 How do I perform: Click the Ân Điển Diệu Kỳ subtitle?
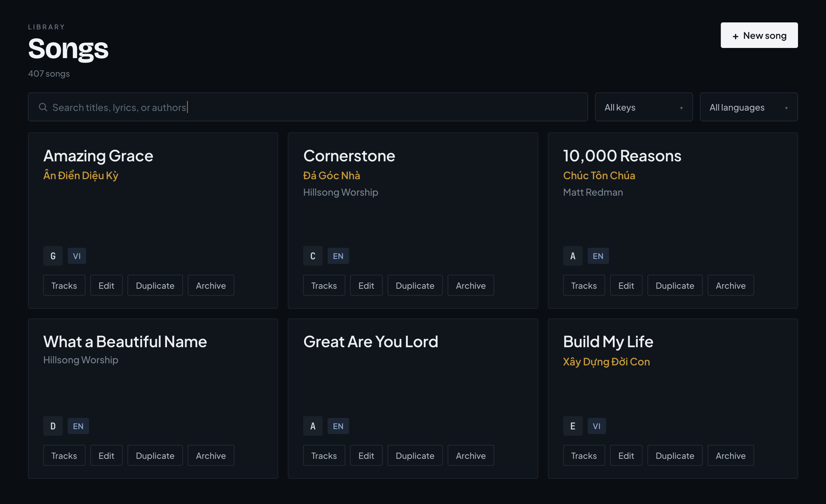tap(81, 175)
